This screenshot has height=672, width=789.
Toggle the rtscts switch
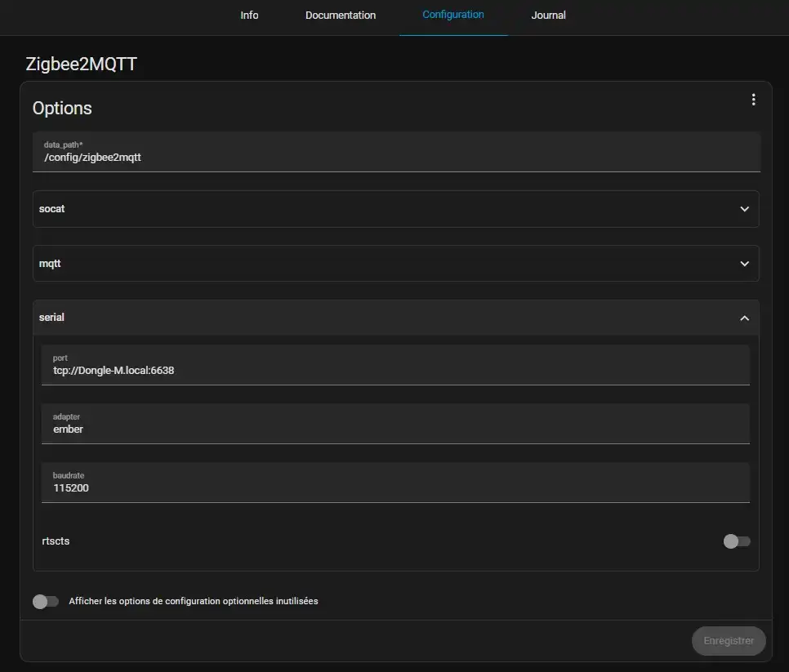pos(736,541)
